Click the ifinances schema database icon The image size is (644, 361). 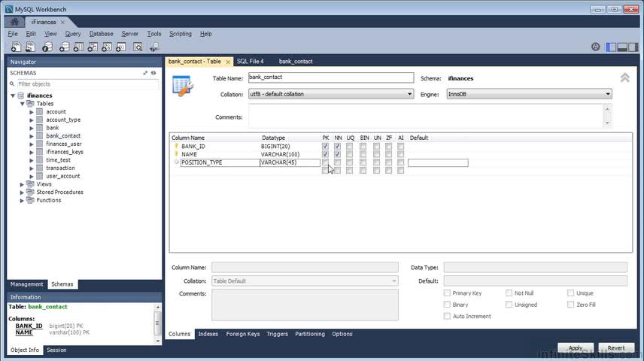21,96
